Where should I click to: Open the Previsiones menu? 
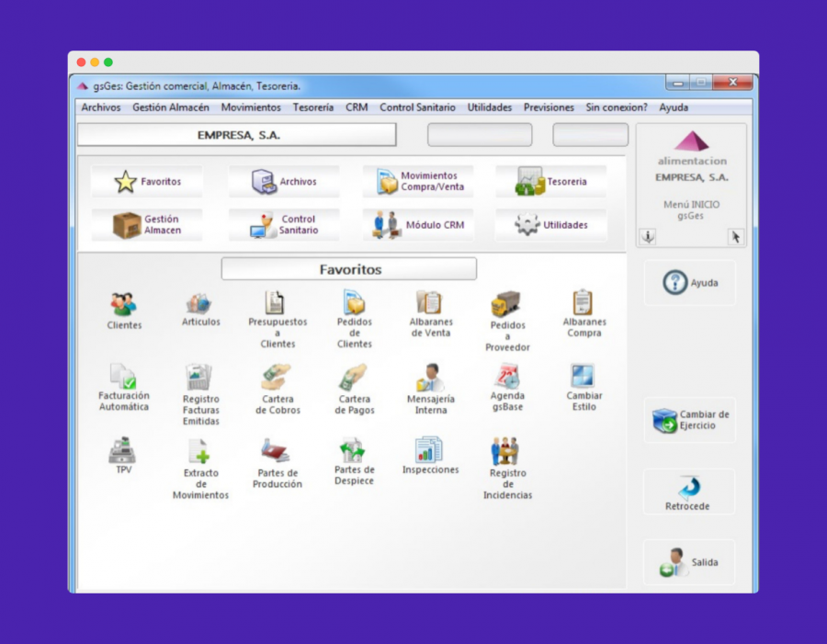(549, 107)
